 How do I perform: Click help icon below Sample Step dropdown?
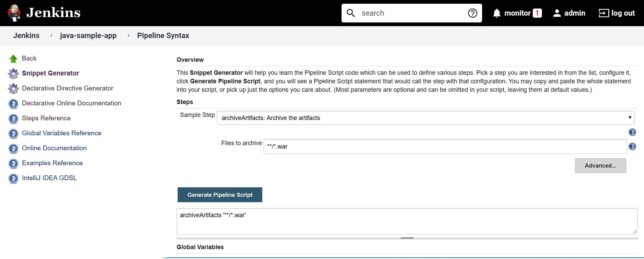pyautogui.click(x=632, y=132)
